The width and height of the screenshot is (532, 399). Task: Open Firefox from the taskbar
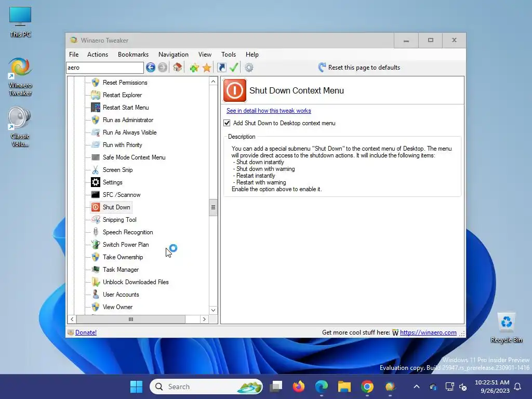point(299,387)
